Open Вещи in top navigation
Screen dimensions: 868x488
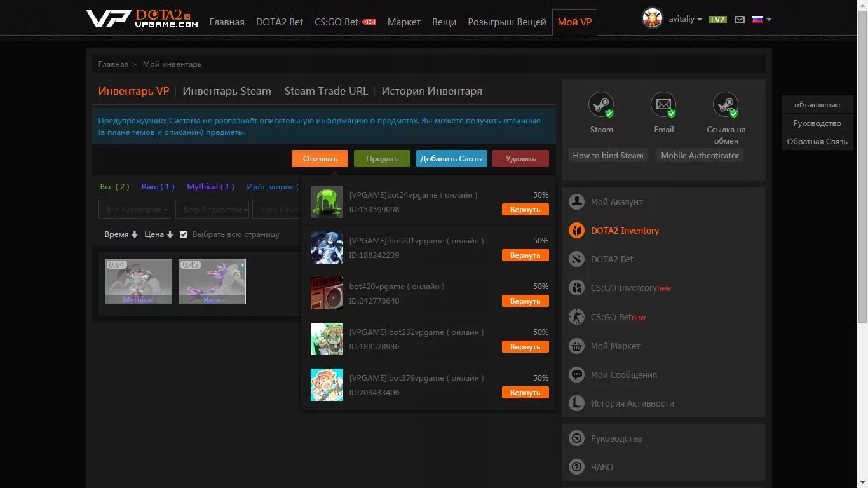pos(444,22)
